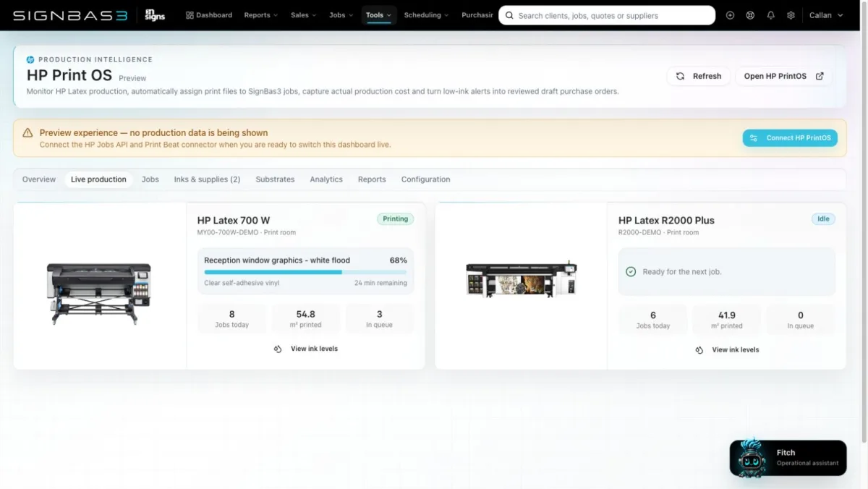The image size is (868, 489).
Task: Open the notifications bell
Action: coord(770,15)
